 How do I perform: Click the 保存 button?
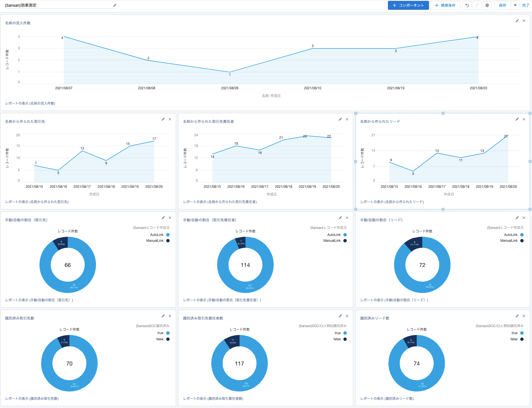click(503, 5)
